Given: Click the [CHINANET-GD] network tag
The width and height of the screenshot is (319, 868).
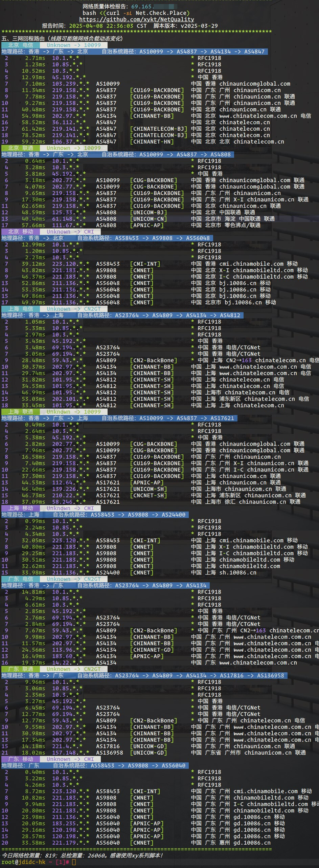Looking at the screenshot, I should [x=152, y=650].
